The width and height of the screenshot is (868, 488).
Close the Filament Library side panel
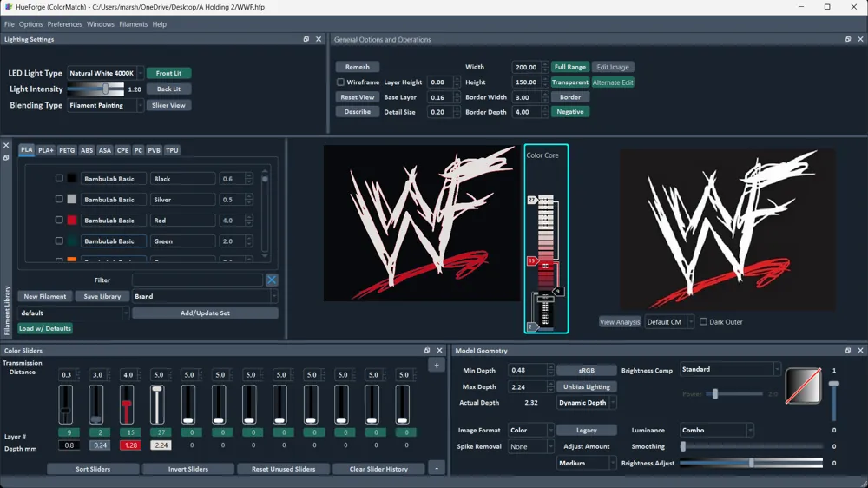coord(6,145)
